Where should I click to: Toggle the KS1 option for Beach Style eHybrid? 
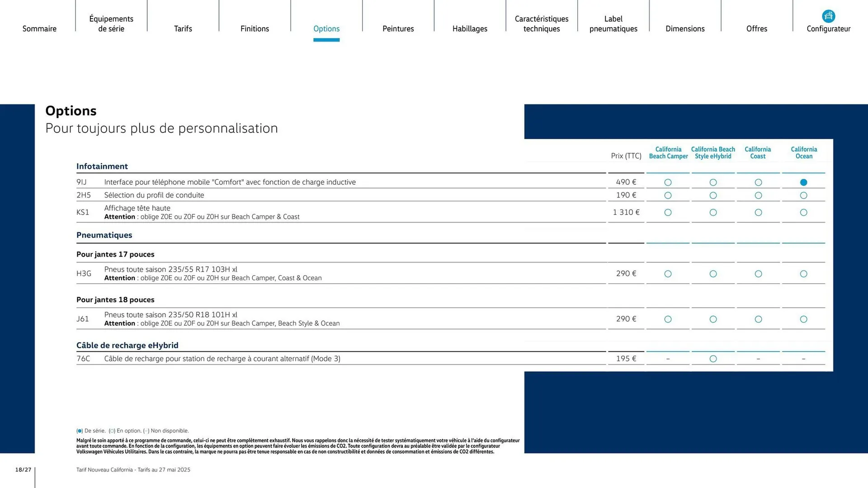pyautogui.click(x=713, y=212)
